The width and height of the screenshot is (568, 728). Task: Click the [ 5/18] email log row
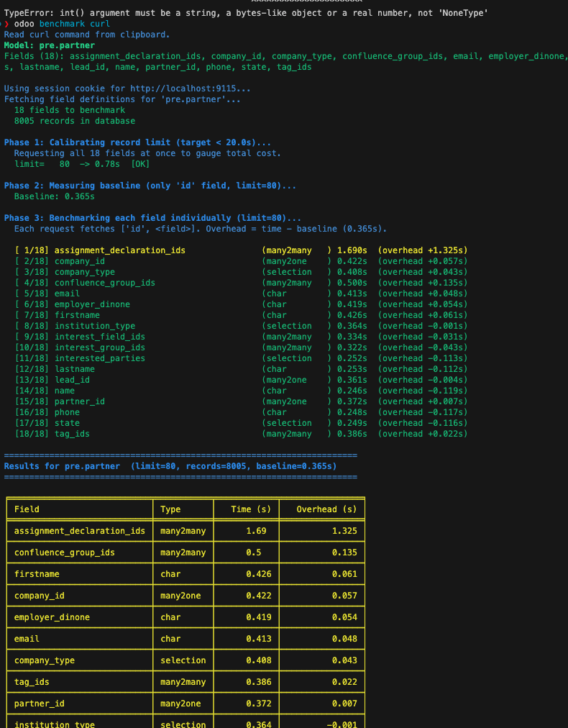pyautogui.click(x=242, y=294)
